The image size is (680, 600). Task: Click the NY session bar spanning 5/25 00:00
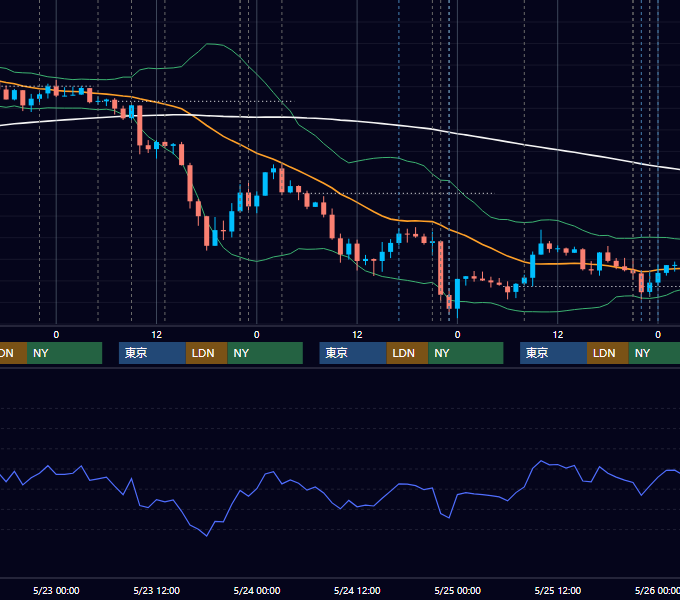click(x=466, y=353)
